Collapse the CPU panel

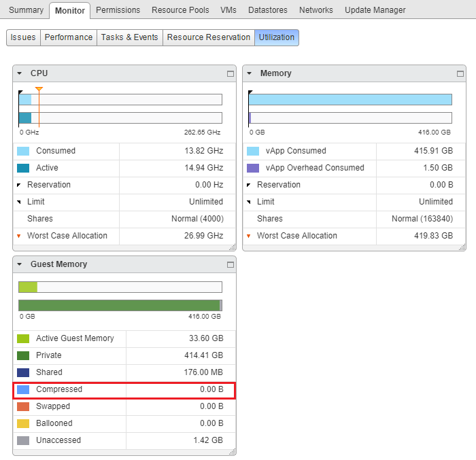click(20, 73)
